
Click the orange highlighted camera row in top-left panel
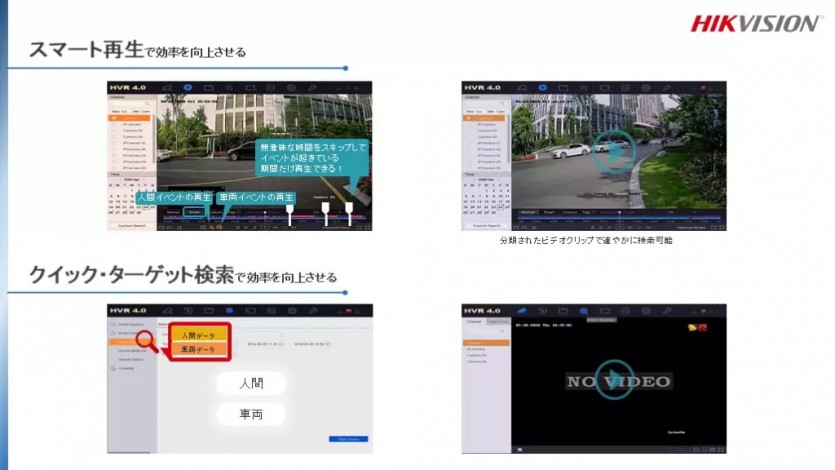click(x=129, y=118)
